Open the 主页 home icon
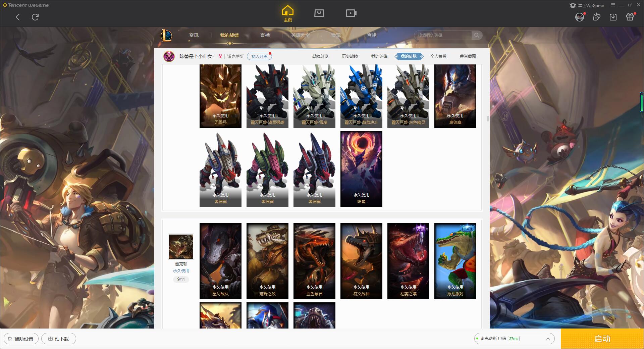 click(x=288, y=14)
